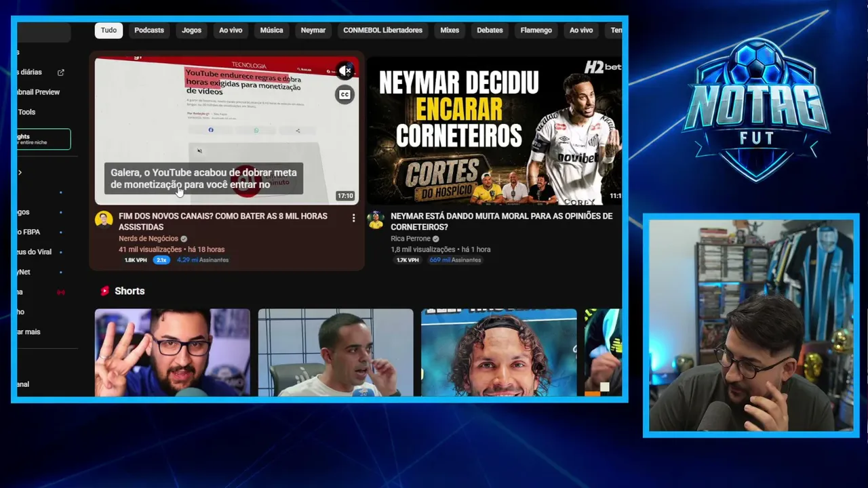
Task: Click the '1,8 mil visualizações • há 1 hora' text
Action: coord(441,249)
